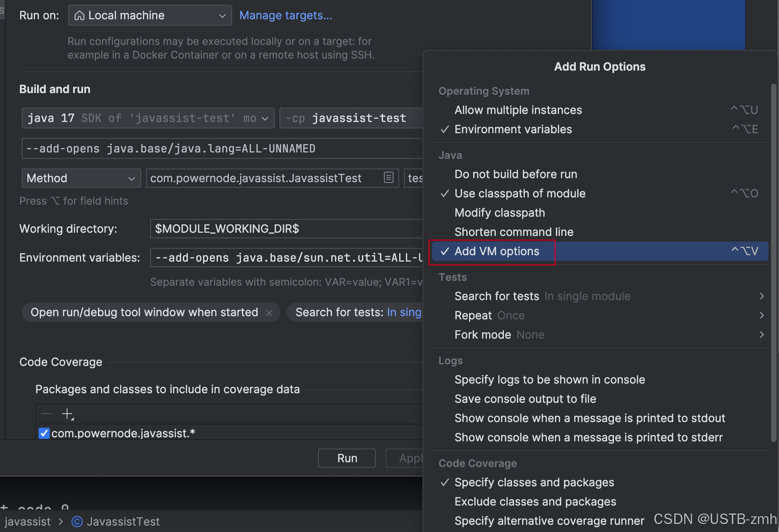The image size is (779, 532).
Task: Click the Environment variables field
Action: pos(286,258)
